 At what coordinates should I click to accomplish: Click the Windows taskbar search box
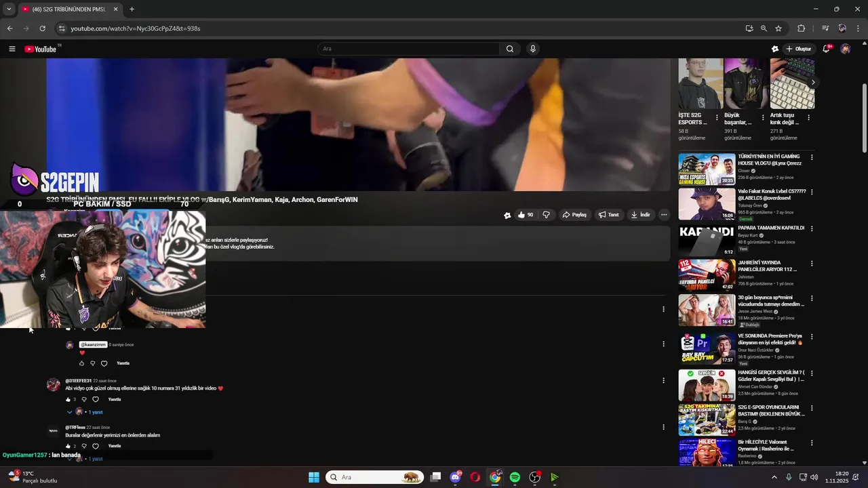[x=374, y=477]
